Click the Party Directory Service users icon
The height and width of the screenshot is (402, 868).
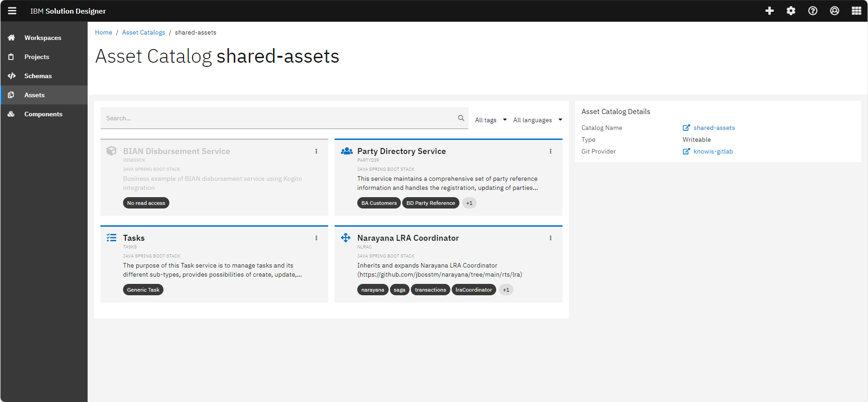pyautogui.click(x=347, y=151)
